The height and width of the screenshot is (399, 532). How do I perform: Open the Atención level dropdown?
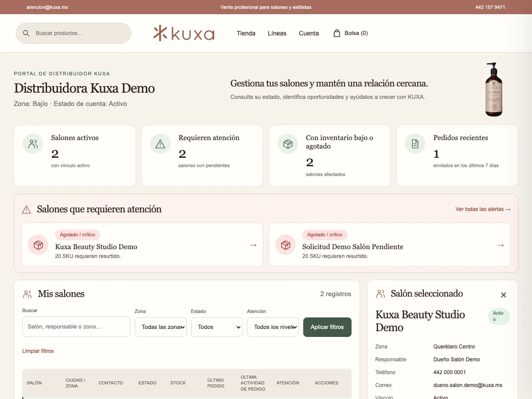273,327
